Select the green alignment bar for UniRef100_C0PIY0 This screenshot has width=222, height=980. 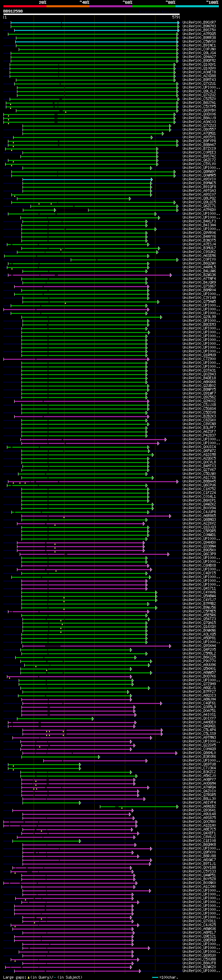125,260
